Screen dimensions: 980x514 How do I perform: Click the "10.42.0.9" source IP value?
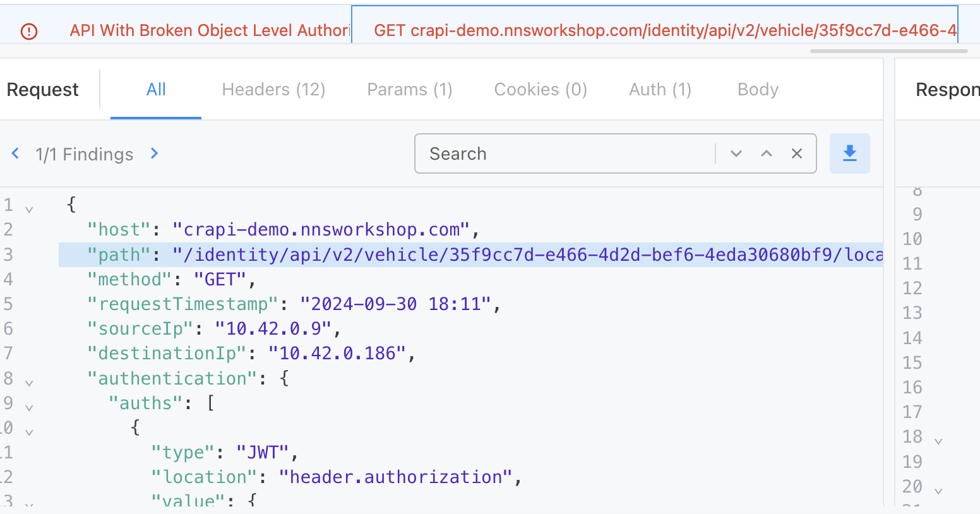tap(273, 328)
